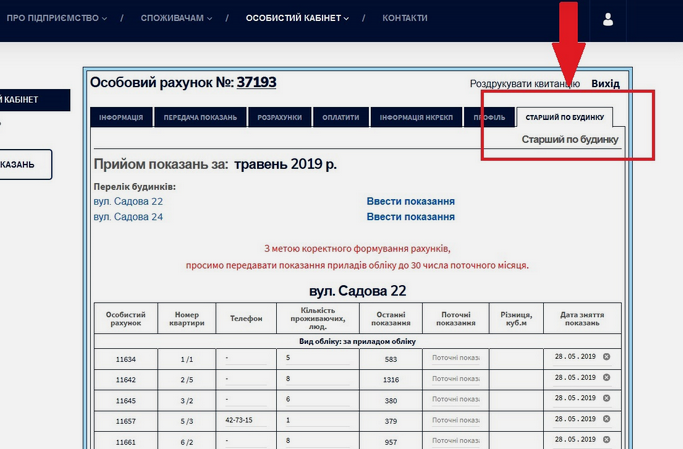Click account number 37193 link
Screen dimensions: 683x449
[x=256, y=83]
